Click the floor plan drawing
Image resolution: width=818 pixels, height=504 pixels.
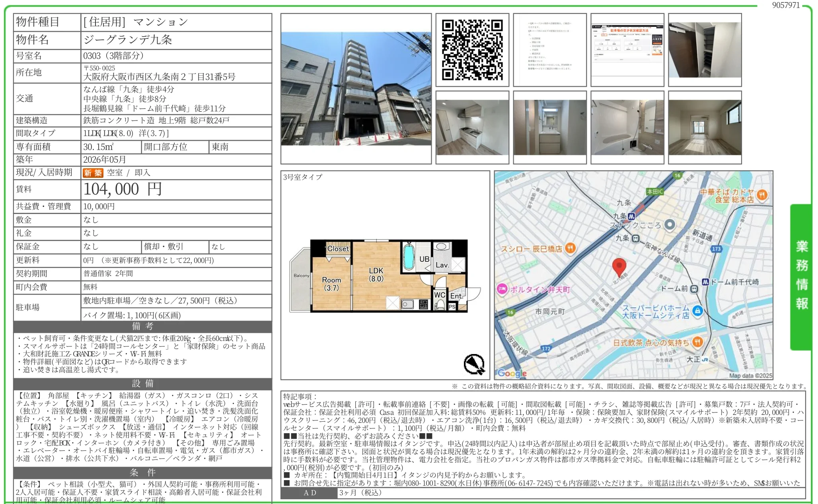click(385, 276)
